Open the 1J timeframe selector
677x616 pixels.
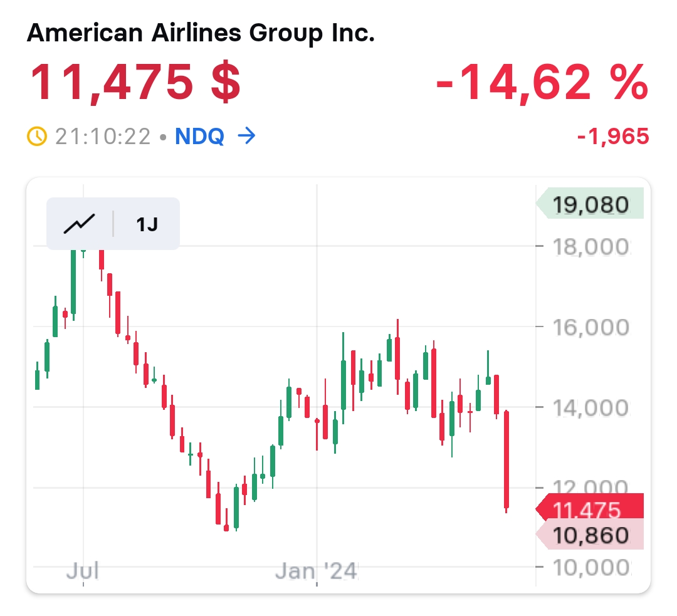(147, 224)
